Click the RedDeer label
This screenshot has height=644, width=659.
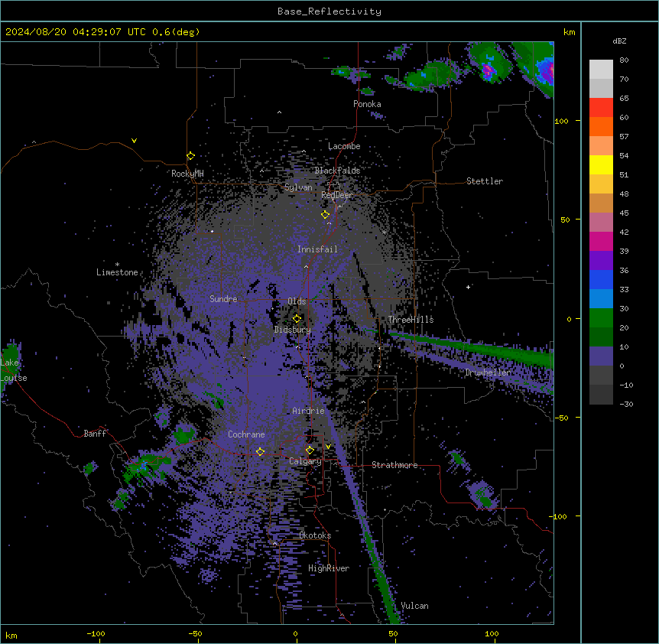click(x=337, y=195)
